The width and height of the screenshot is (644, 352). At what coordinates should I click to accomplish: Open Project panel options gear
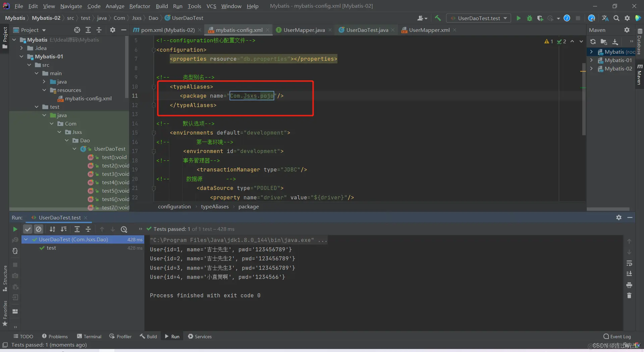(113, 30)
